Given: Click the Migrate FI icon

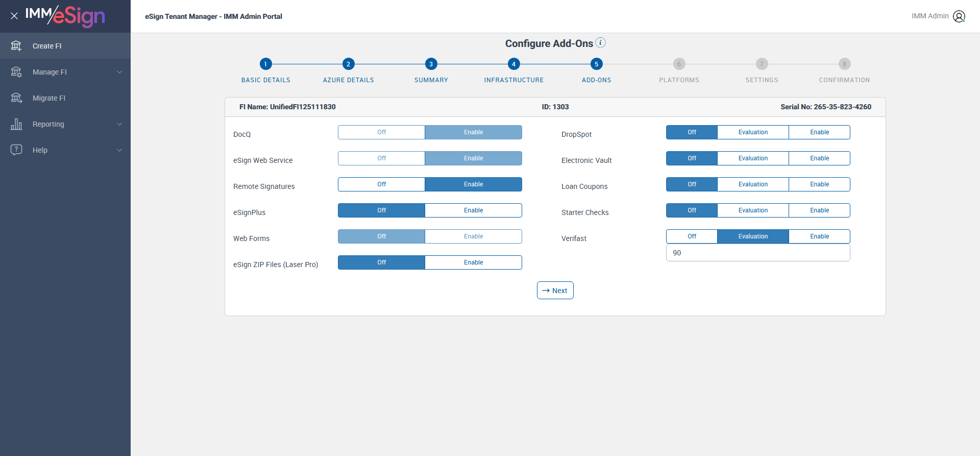Looking at the screenshot, I should [x=16, y=98].
